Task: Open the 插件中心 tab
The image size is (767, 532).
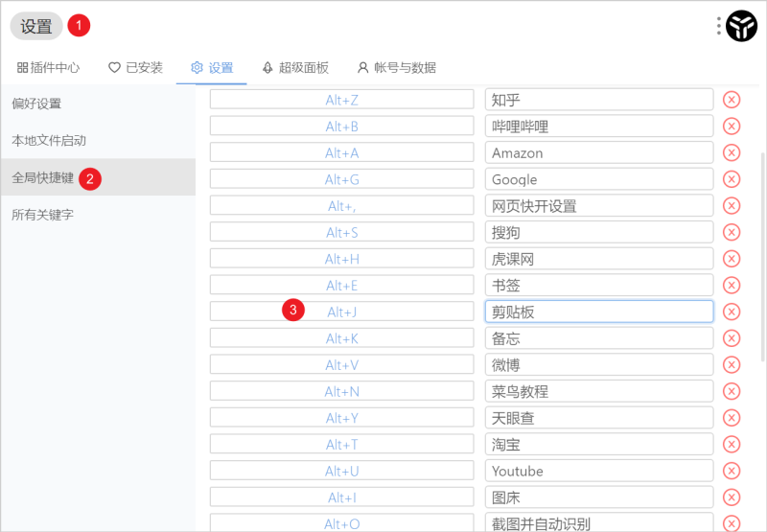Action: [48, 67]
